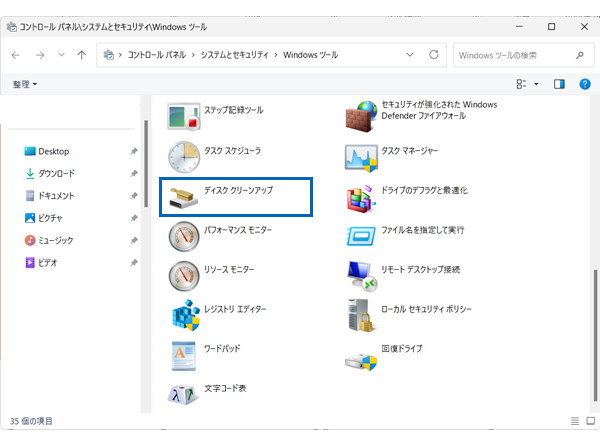Click the blue help question mark icon
This screenshot has width=600, height=445.
[585, 84]
